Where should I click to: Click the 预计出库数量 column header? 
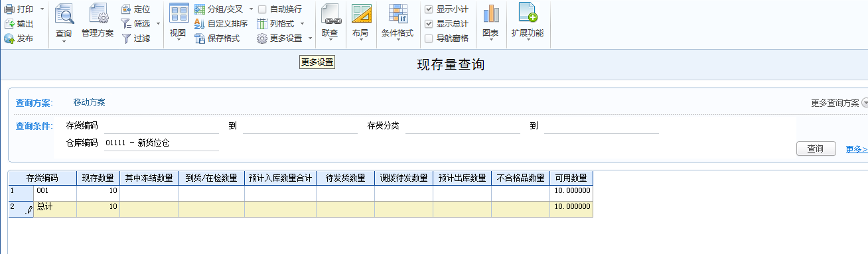click(x=463, y=178)
